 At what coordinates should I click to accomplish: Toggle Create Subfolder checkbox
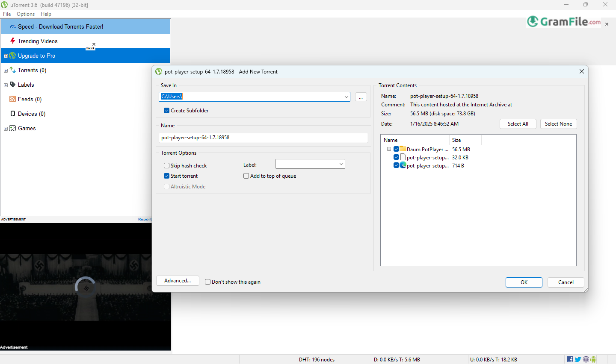tap(166, 110)
